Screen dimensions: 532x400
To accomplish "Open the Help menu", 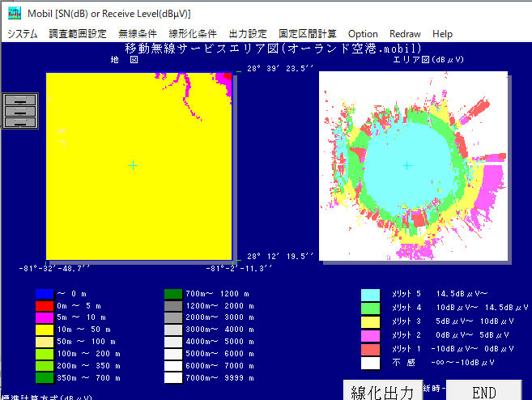I will tap(443, 34).
